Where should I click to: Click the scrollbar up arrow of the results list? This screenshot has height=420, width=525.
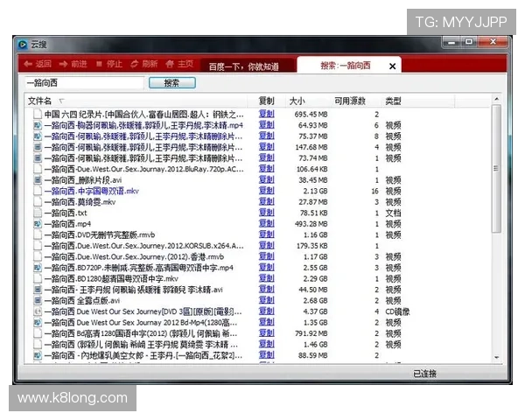tap(496, 99)
